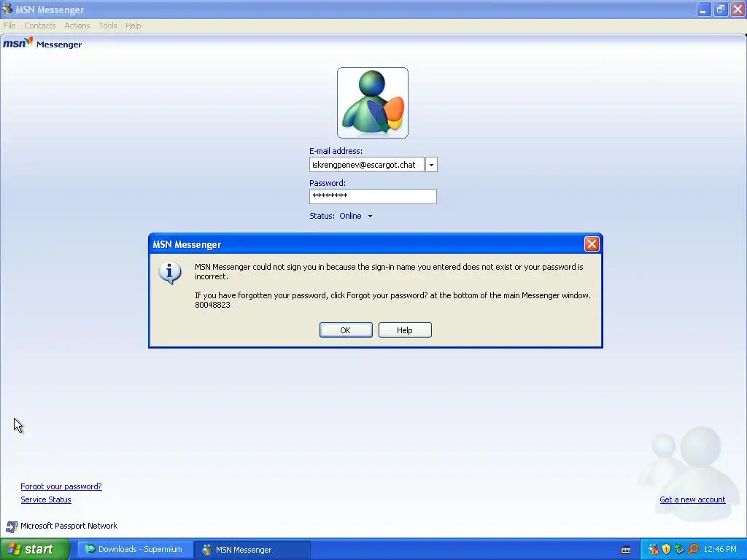
Task: Open the Actions menu
Action: (77, 26)
